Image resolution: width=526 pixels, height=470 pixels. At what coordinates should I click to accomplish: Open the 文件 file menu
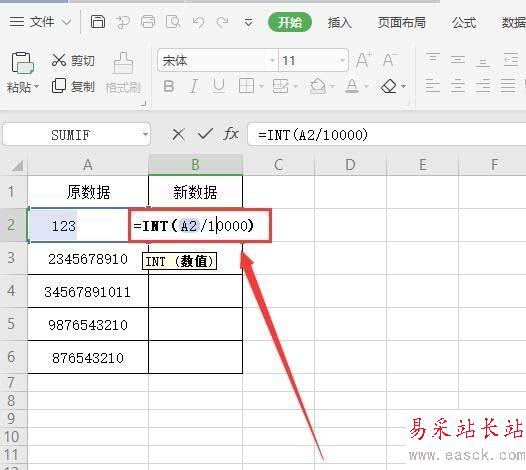pyautogui.click(x=40, y=22)
